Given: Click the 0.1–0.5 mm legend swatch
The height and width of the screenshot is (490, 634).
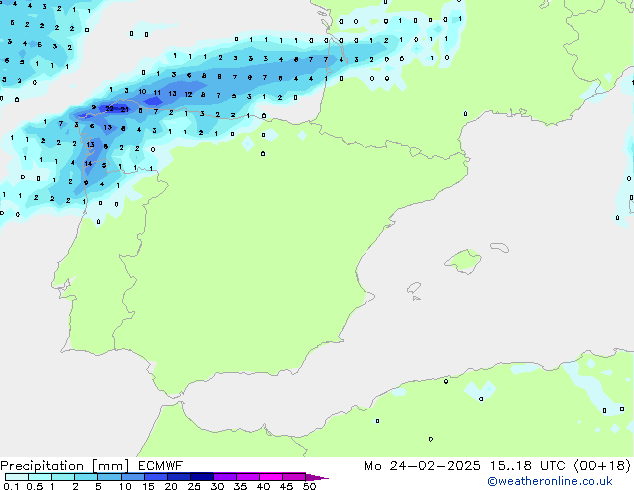Looking at the screenshot, I should [x=17, y=477].
